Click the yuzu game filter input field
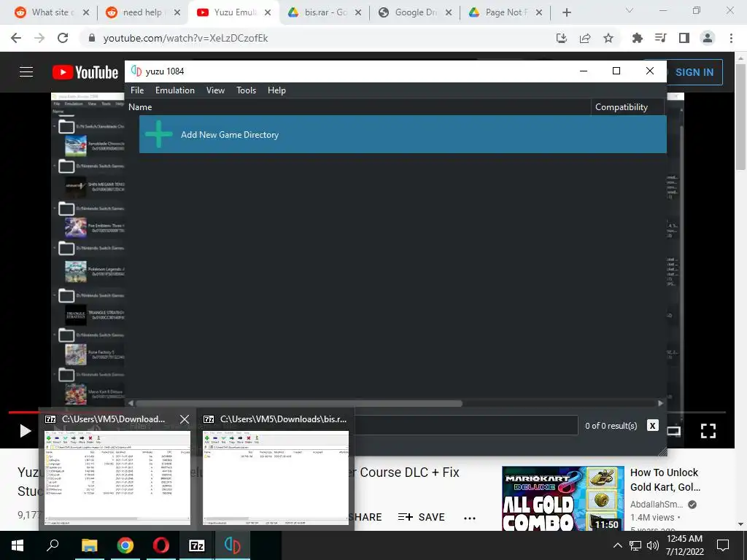This screenshot has height=560, width=747. [467, 425]
